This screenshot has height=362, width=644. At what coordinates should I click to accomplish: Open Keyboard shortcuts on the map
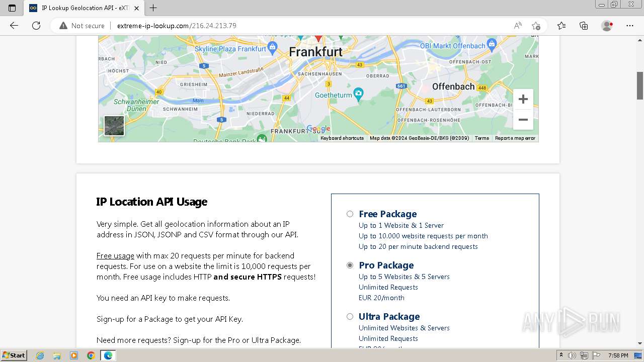click(x=342, y=138)
